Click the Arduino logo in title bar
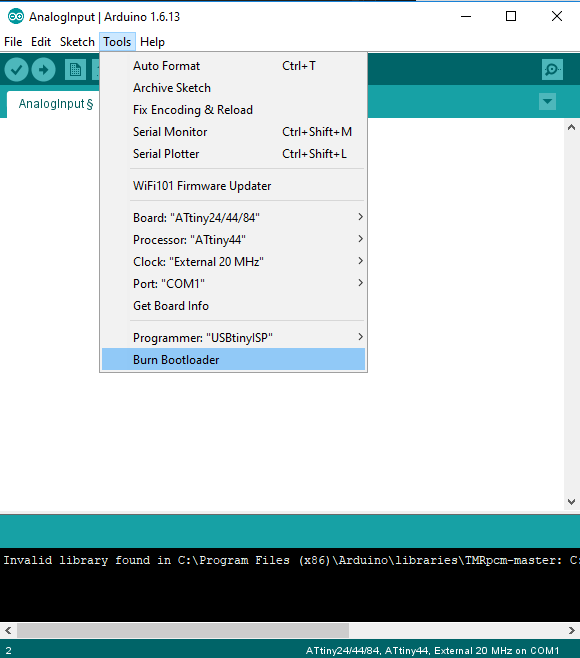Viewport: 580px width, 658px height. tap(16, 17)
